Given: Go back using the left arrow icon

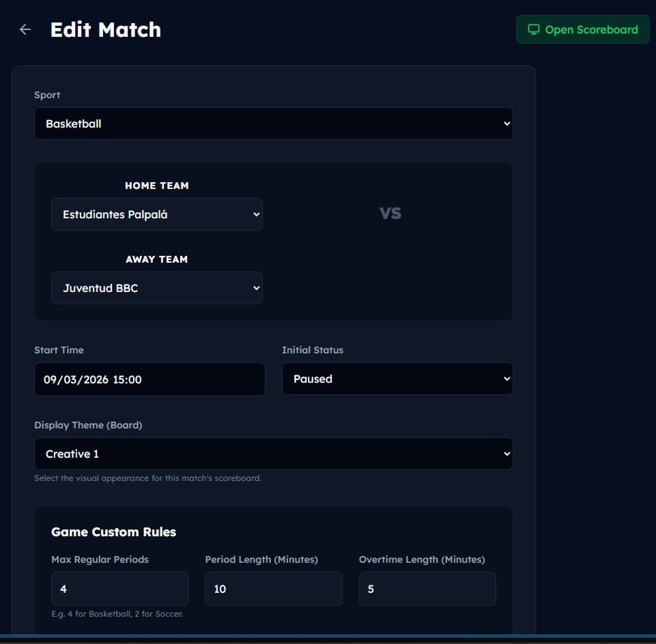Looking at the screenshot, I should point(25,29).
